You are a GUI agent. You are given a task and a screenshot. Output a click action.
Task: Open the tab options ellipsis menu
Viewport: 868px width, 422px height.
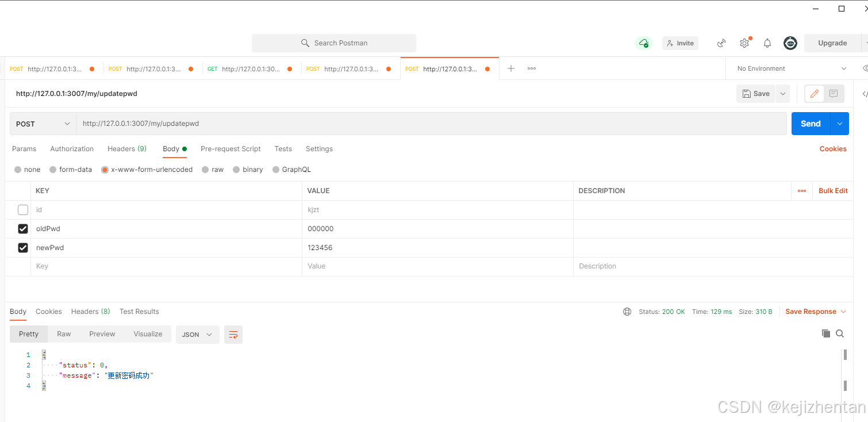(x=532, y=68)
